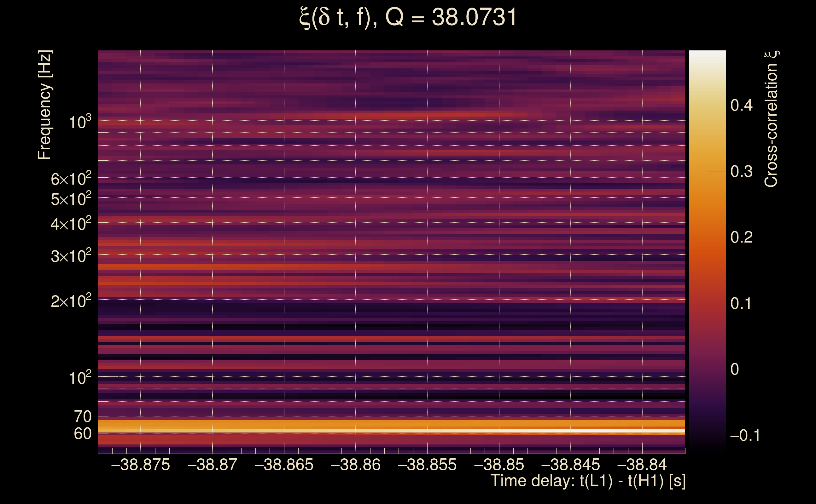Click the 0.1 tick label on colorbar
The width and height of the screenshot is (816, 504).
coord(741,303)
